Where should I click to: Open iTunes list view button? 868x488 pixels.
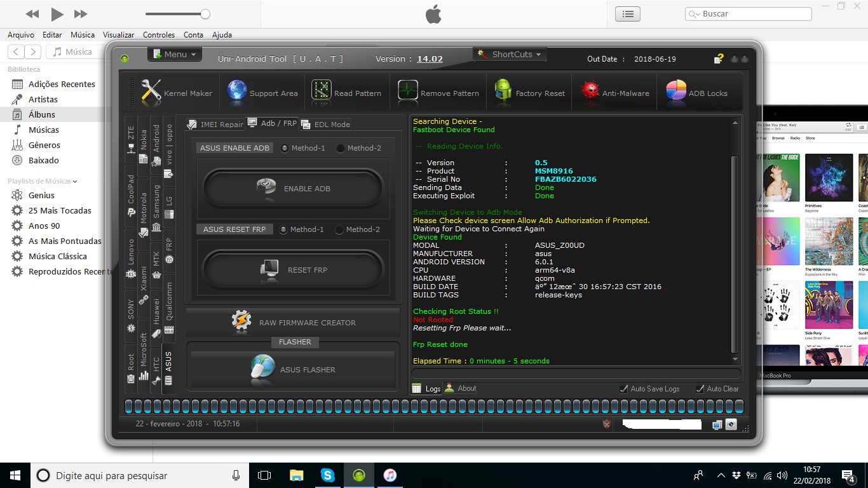point(628,14)
